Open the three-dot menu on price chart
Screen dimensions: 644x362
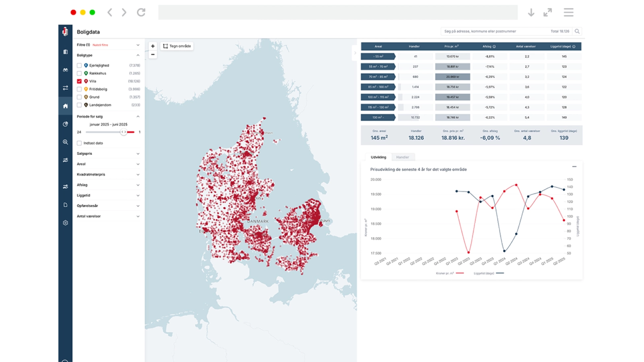(574, 167)
